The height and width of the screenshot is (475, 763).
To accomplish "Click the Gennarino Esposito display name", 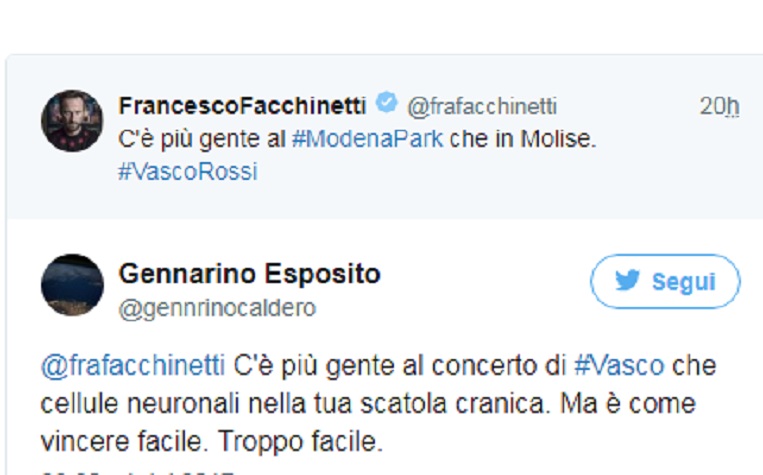I will pos(249,273).
